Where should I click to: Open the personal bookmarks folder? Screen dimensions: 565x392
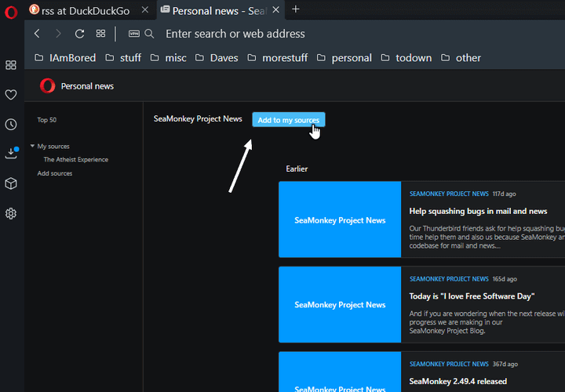tap(344, 58)
